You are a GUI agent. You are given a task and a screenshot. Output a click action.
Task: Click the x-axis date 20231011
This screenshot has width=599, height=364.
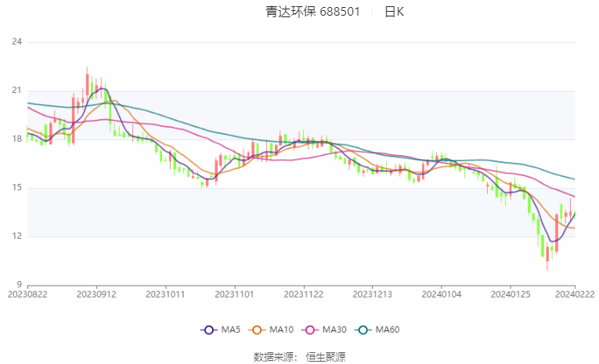pos(165,294)
